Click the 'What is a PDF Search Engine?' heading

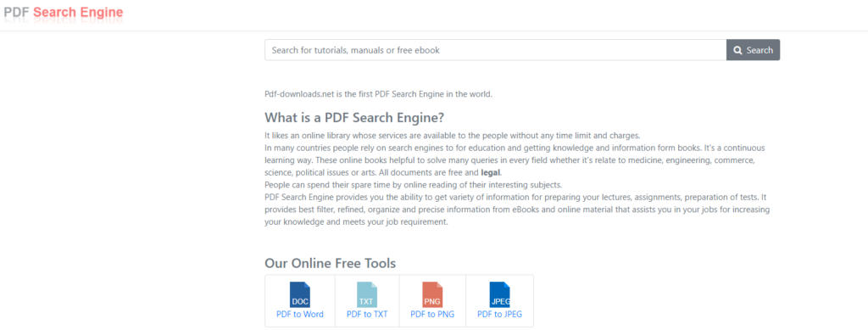[x=355, y=118]
